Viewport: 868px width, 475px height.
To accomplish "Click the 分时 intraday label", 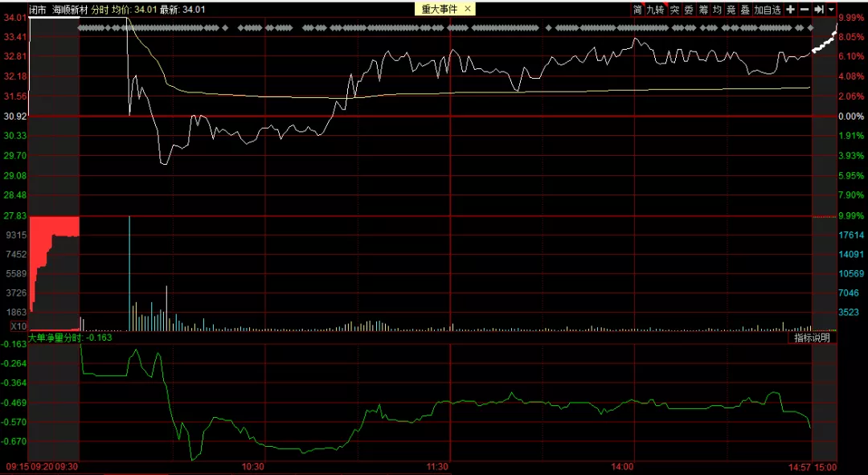I will (100, 10).
